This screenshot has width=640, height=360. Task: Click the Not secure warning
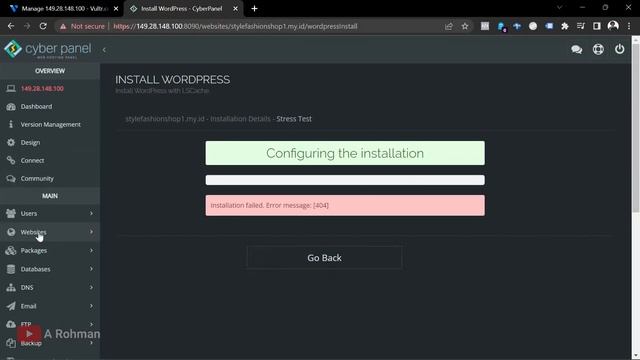pyautogui.click(x=82, y=26)
